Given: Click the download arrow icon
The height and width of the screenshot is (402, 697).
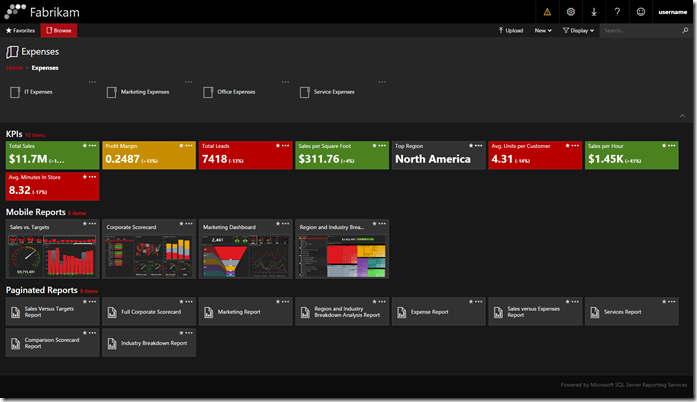Looking at the screenshot, I should click(x=595, y=12).
